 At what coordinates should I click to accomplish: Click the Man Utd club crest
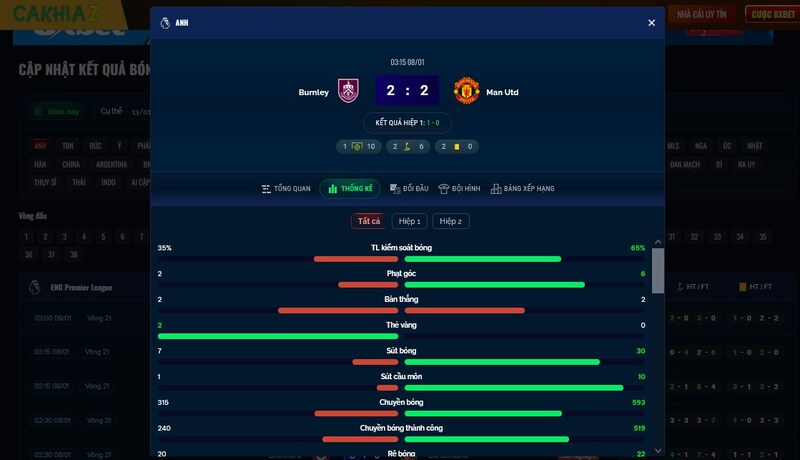coord(466,91)
